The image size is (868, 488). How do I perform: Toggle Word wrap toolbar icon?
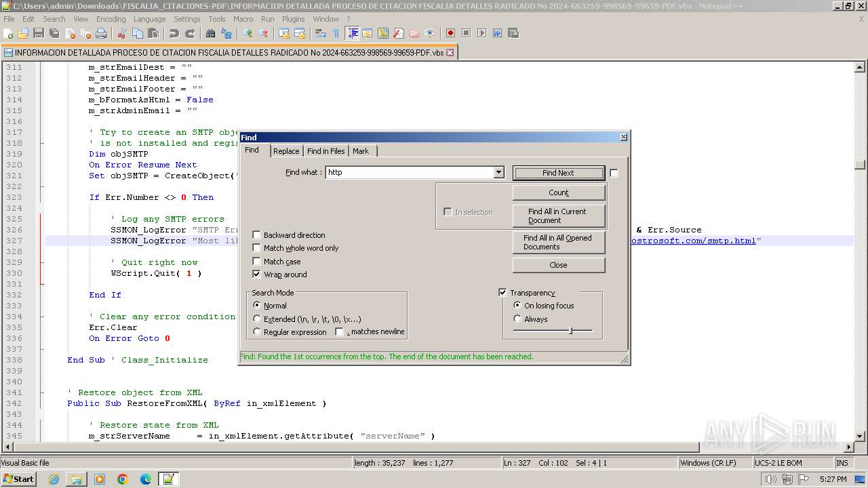pyautogui.click(x=319, y=33)
